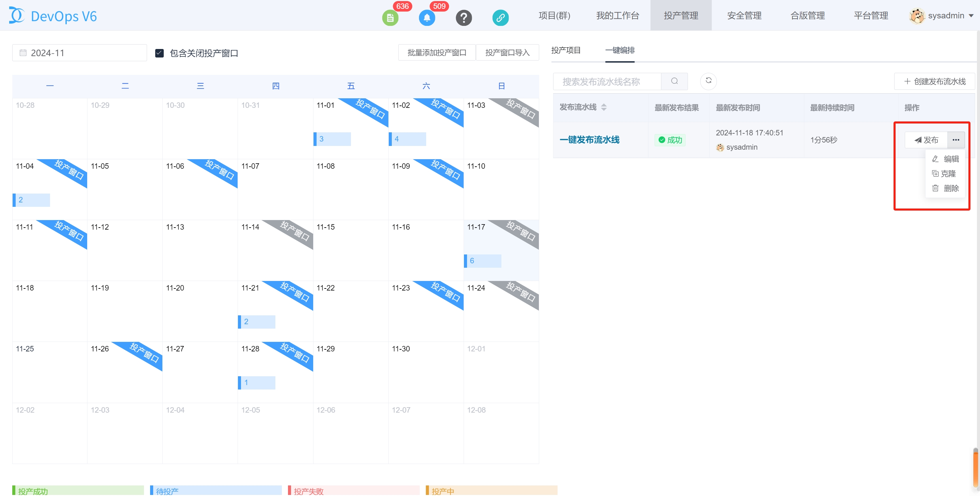Click the 投产成功 green legend bar
This screenshot has height=497, width=980.
click(x=78, y=490)
